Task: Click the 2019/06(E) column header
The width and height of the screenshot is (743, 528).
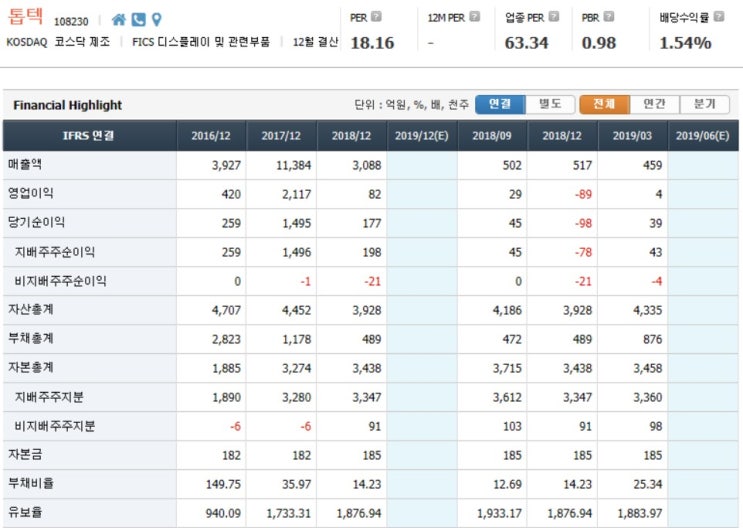Action: tap(702, 136)
